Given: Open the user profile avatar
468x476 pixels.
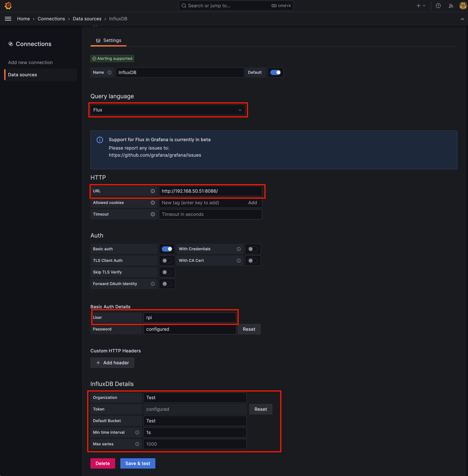Looking at the screenshot, I should [x=463, y=6].
